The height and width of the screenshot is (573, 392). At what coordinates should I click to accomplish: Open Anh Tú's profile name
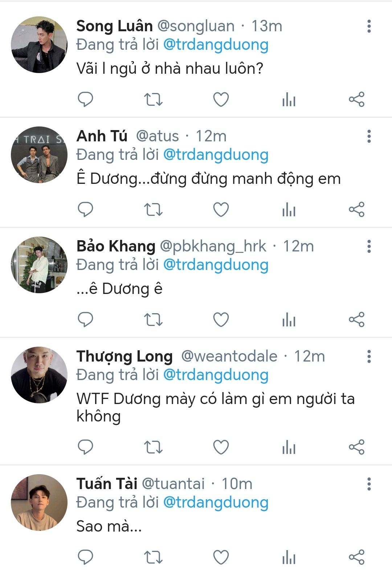(102, 136)
